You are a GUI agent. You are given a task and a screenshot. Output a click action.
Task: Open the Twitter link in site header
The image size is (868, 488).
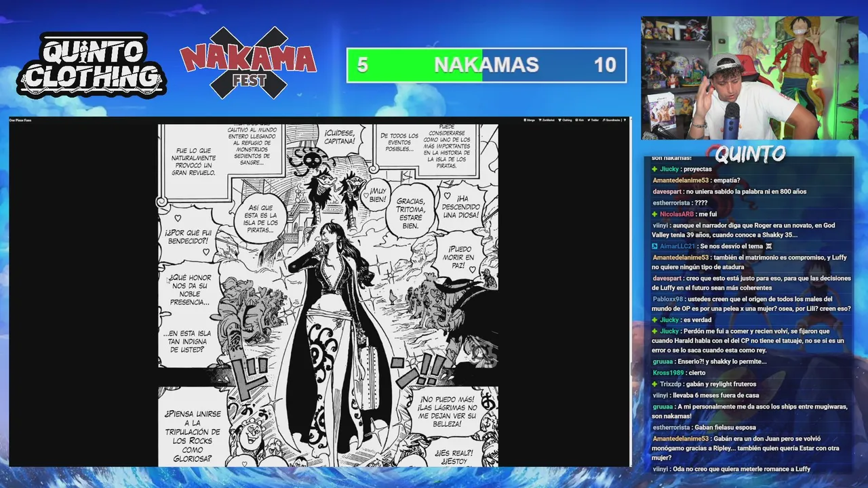coord(593,120)
